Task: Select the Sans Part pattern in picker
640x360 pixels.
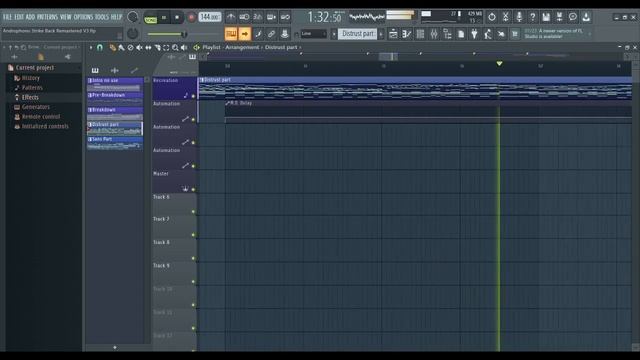Action: pos(115,142)
